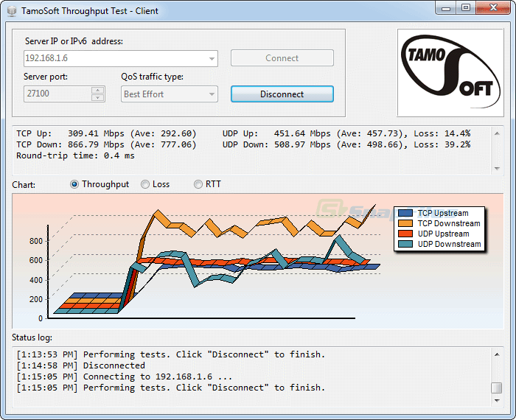Click the status log scrollbar down arrow
The height and width of the screenshot is (420, 516).
tap(497, 401)
